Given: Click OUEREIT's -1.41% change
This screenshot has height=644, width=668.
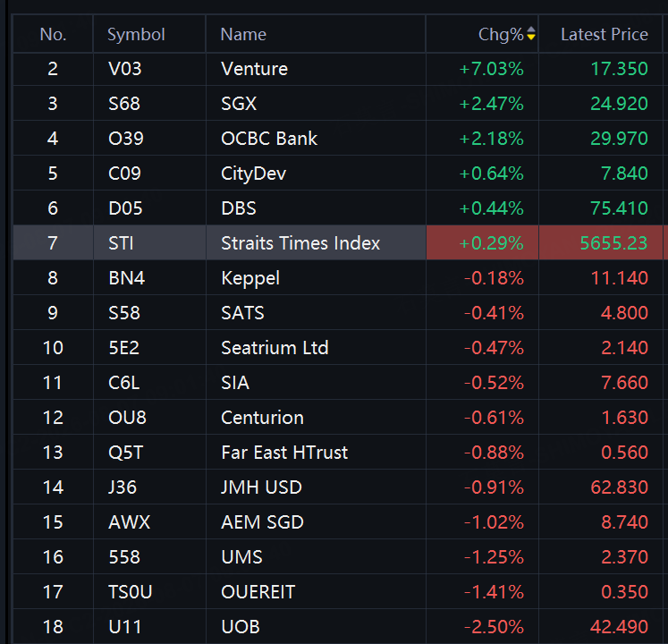Looking at the screenshot, I should [x=494, y=592].
